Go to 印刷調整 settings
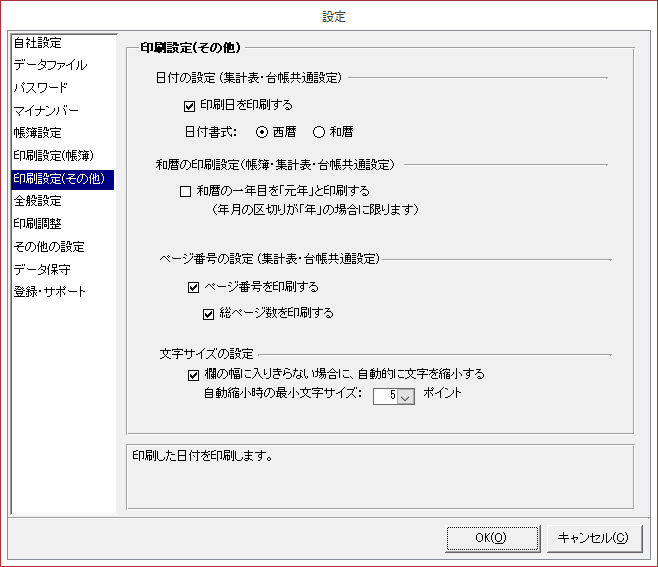Screen dimensions: 658x567 coord(38,224)
